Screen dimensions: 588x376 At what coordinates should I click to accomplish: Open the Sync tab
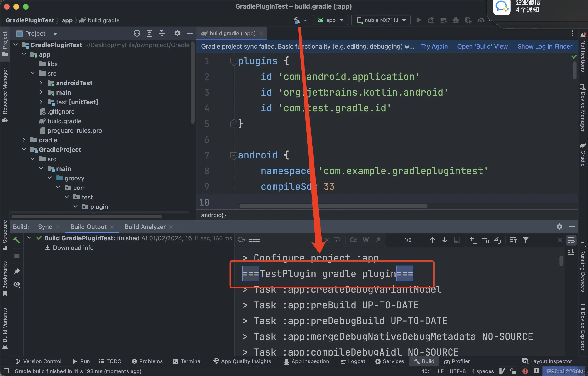pos(45,227)
